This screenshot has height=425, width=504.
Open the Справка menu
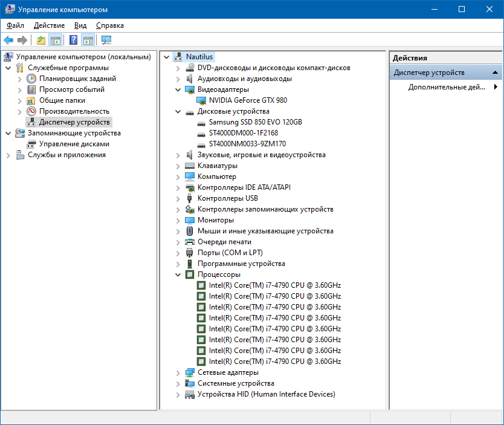(x=110, y=25)
